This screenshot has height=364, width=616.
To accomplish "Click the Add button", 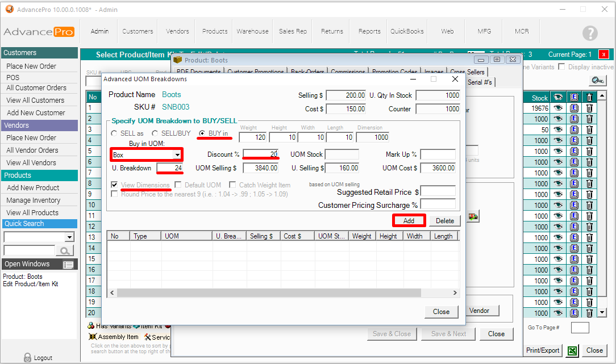I will 409,221.
